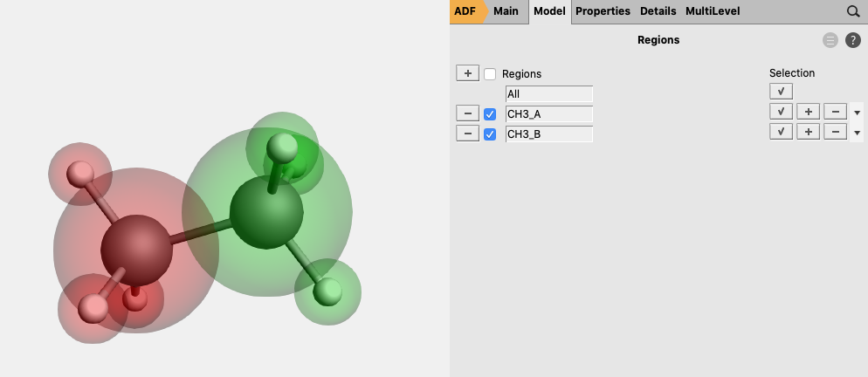Uncheck the CH3_B region checkbox
Viewport: 868px width, 377px height.
[x=490, y=134]
